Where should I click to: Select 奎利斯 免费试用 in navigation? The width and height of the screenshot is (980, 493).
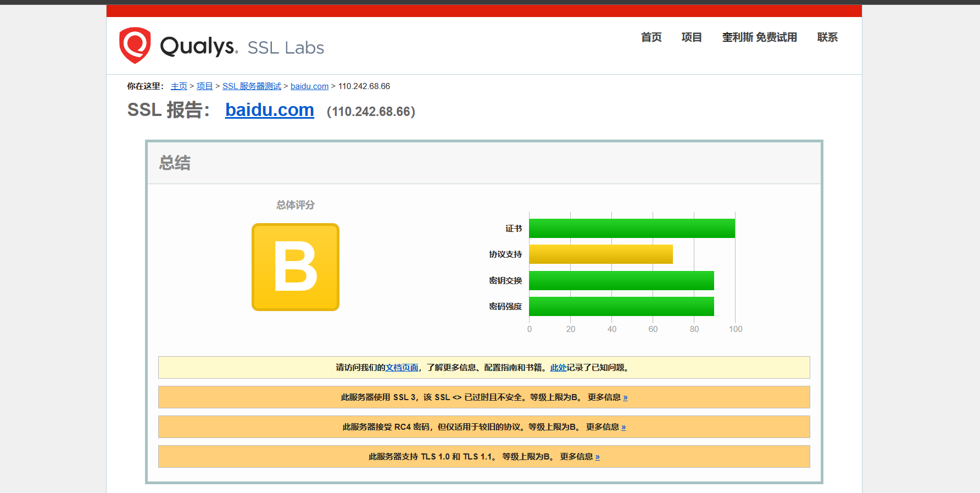pos(759,37)
